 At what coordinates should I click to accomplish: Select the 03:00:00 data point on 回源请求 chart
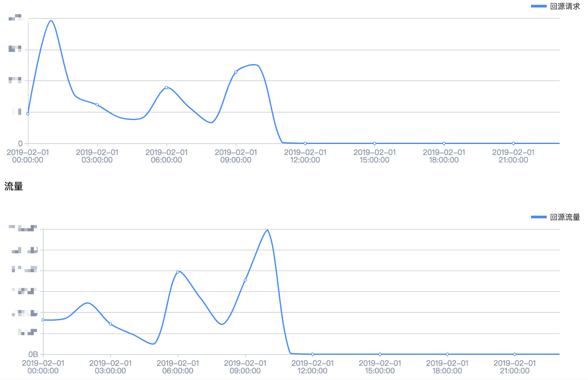pyautogui.click(x=97, y=105)
